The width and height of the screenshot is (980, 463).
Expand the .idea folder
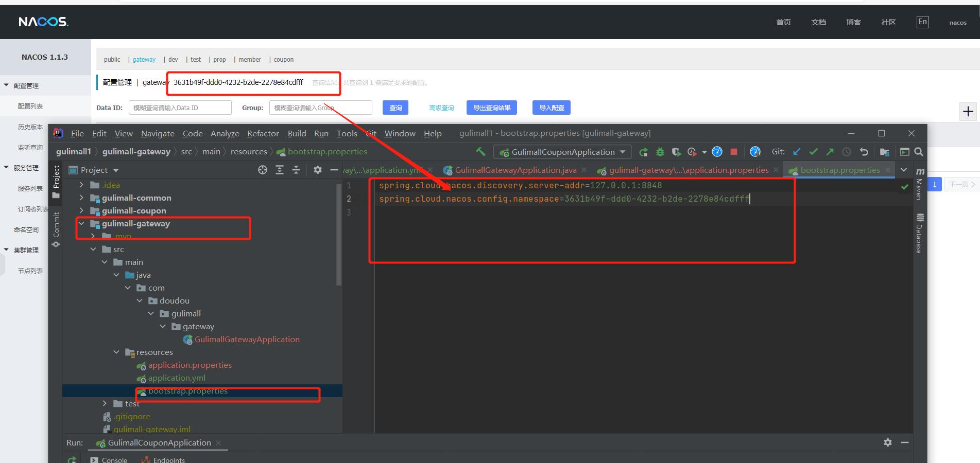click(x=81, y=185)
